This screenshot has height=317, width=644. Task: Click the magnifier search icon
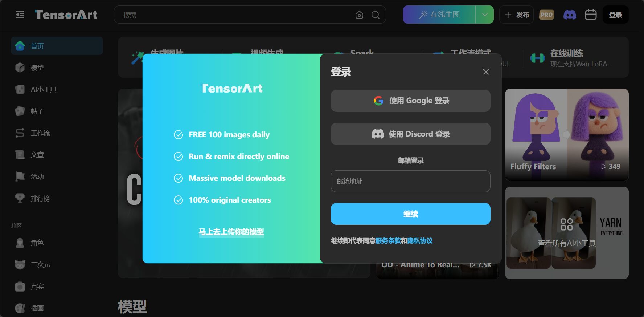point(376,15)
